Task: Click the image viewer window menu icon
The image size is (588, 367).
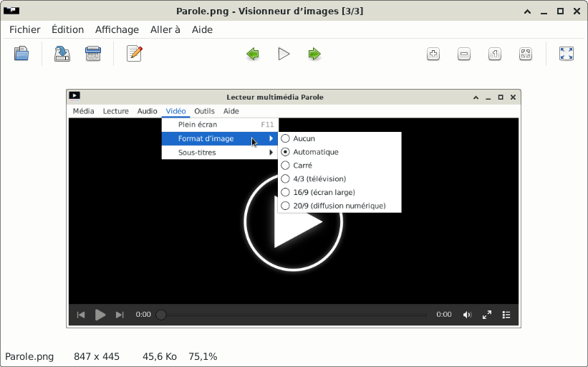Action: click(x=11, y=11)
